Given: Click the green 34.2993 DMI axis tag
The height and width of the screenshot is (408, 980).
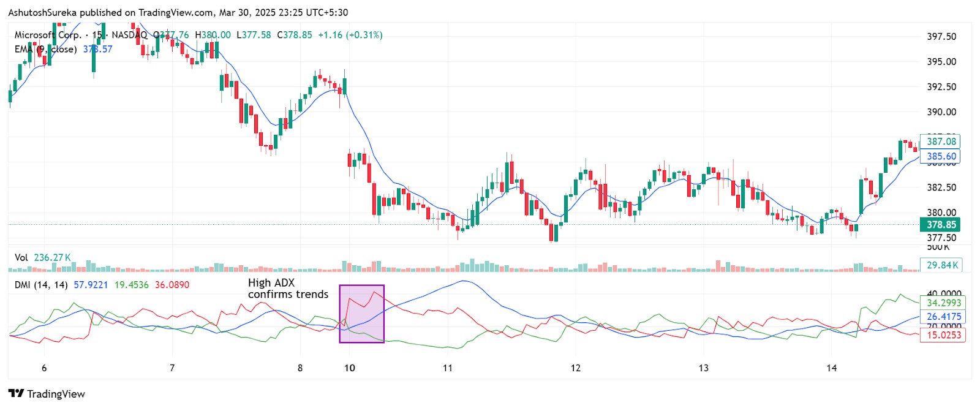Looking at the screenshot, I should pos(943,303).
